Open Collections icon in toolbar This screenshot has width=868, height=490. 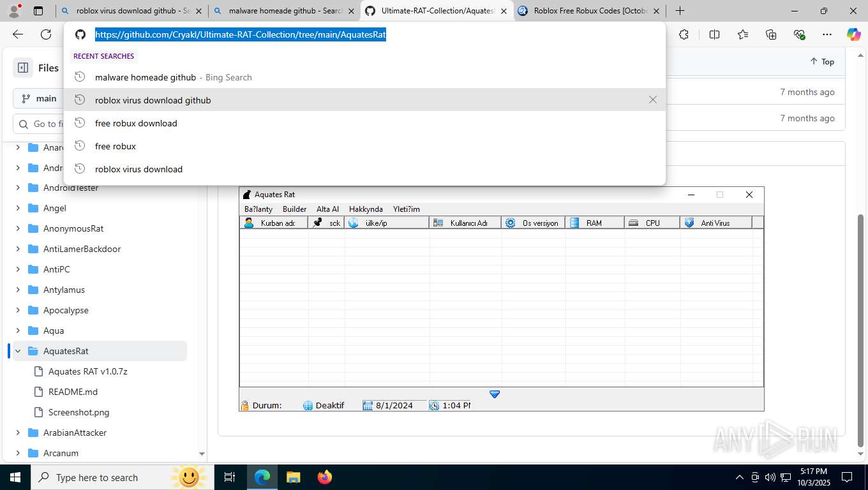tap(771, 34)
